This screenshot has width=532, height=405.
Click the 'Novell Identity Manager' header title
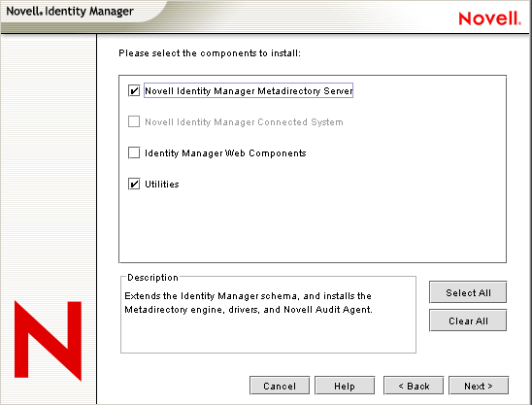tap(70, 12)
